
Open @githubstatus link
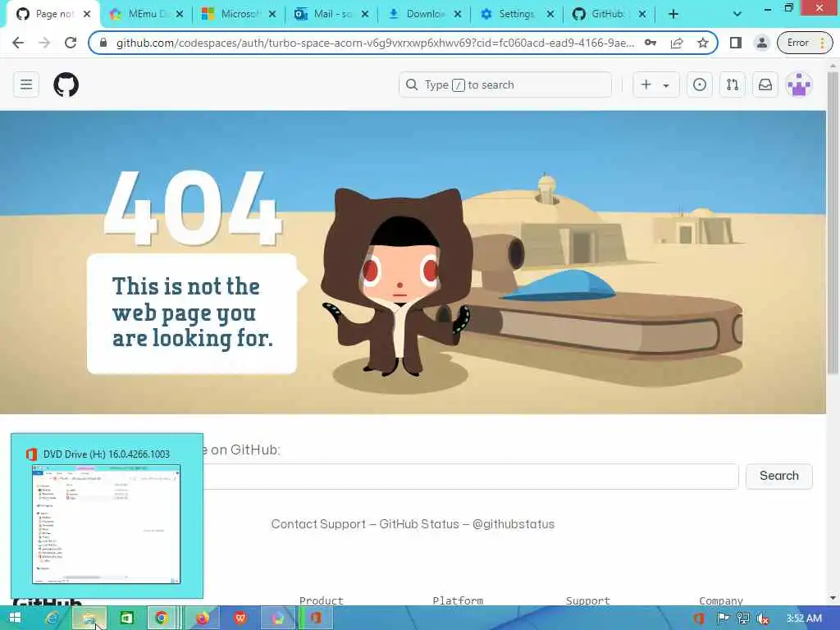click(x=514, y=524)
